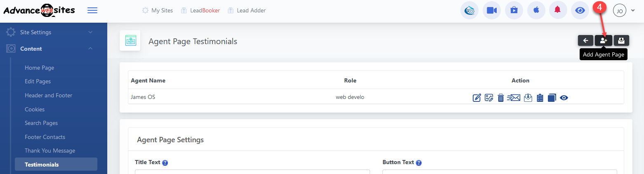Edit the James OS agent entry
Screen dimensions: 644x174
[477, 98]
